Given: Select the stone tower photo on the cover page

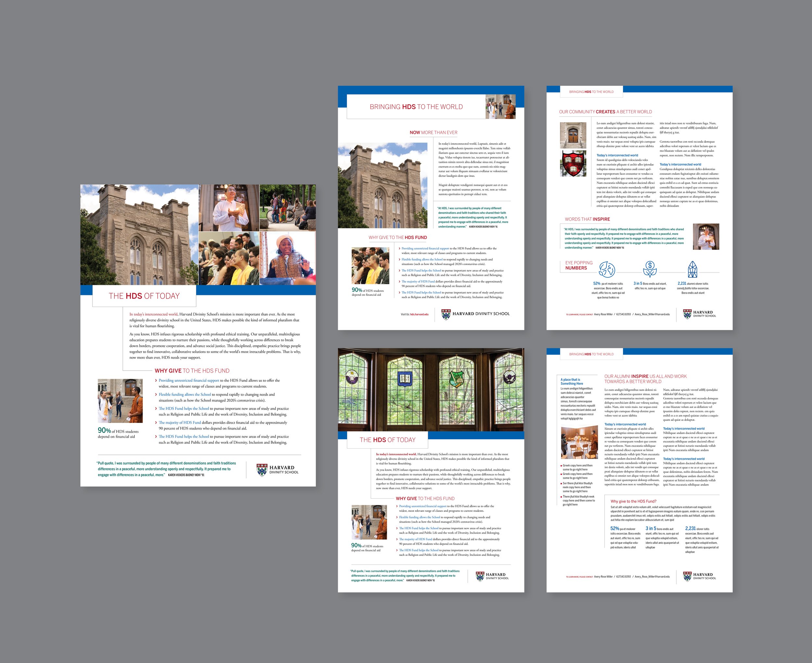Looking at the screenshot, I should click(383, 185).
